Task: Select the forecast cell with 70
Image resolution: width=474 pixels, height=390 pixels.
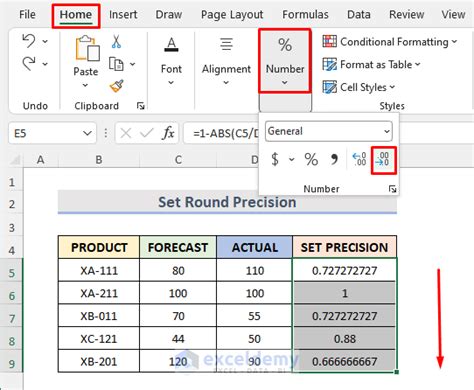Action: [178, 316]
